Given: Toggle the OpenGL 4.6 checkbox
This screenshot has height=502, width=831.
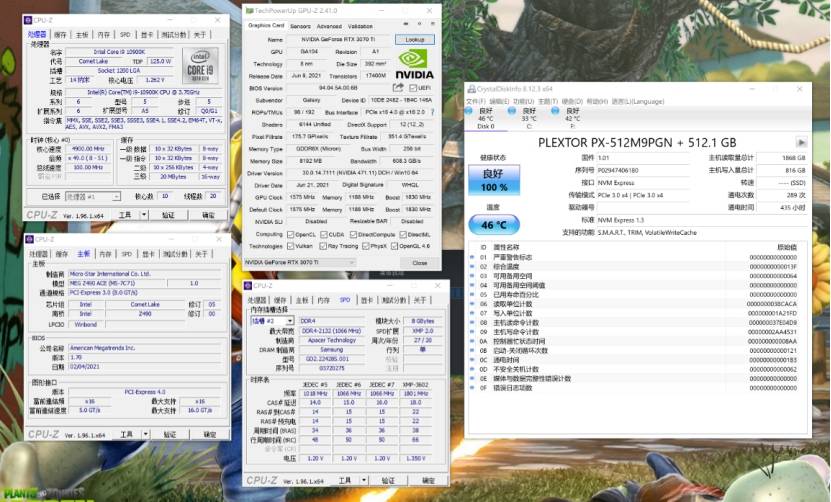Looking at the screenshot, I should (394, 246).
